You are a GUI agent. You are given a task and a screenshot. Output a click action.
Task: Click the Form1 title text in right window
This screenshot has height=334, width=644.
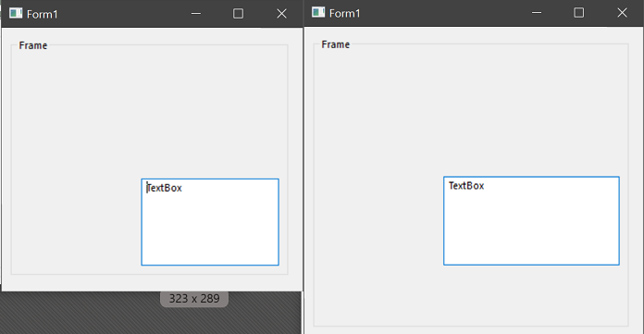[344, 13]
